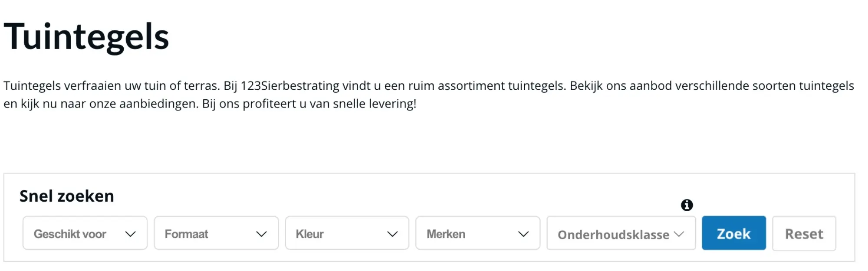Expand the chevron next to Formaat
This screenshot has width=868, height=271.
(x=261, y=234)
